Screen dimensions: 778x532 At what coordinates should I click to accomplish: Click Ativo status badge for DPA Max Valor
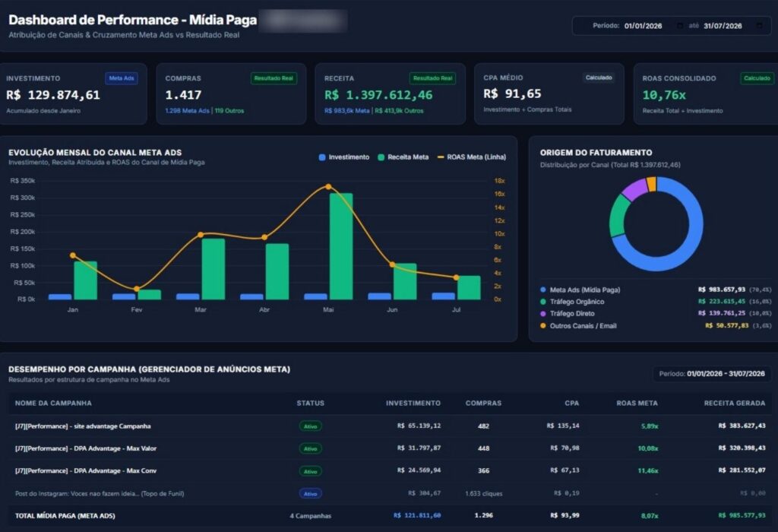point(311,448)
